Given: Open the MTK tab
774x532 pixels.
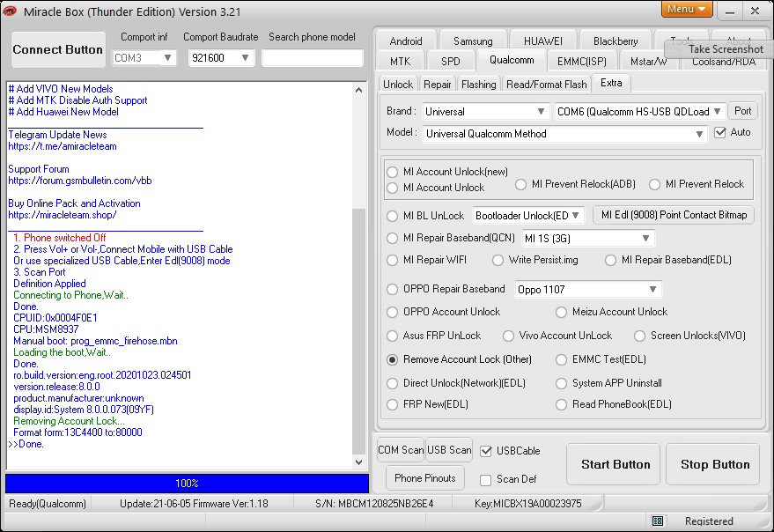Looking at the screenshot, I should pyautogui.click(x=400, y=62).
